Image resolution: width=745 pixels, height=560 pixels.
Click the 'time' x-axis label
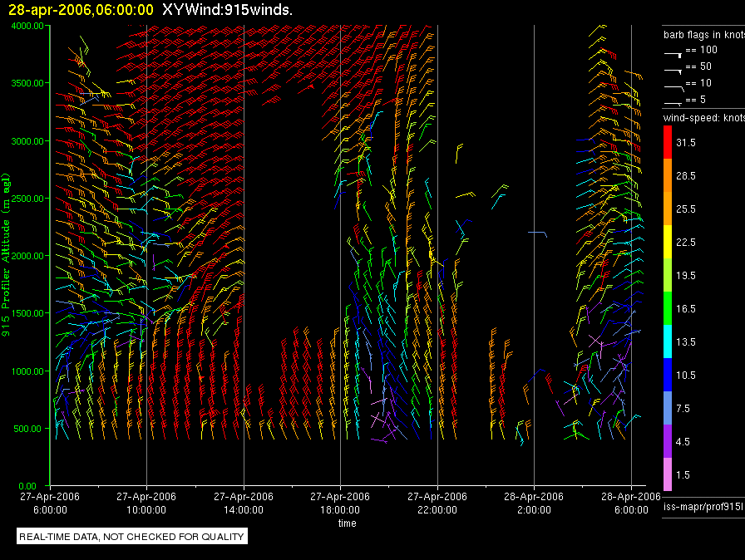347,523
